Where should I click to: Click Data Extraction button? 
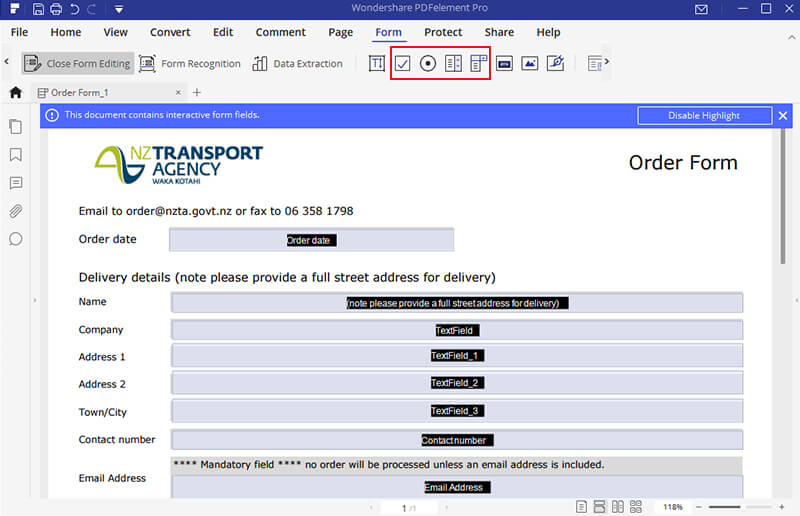click(297, 63)
